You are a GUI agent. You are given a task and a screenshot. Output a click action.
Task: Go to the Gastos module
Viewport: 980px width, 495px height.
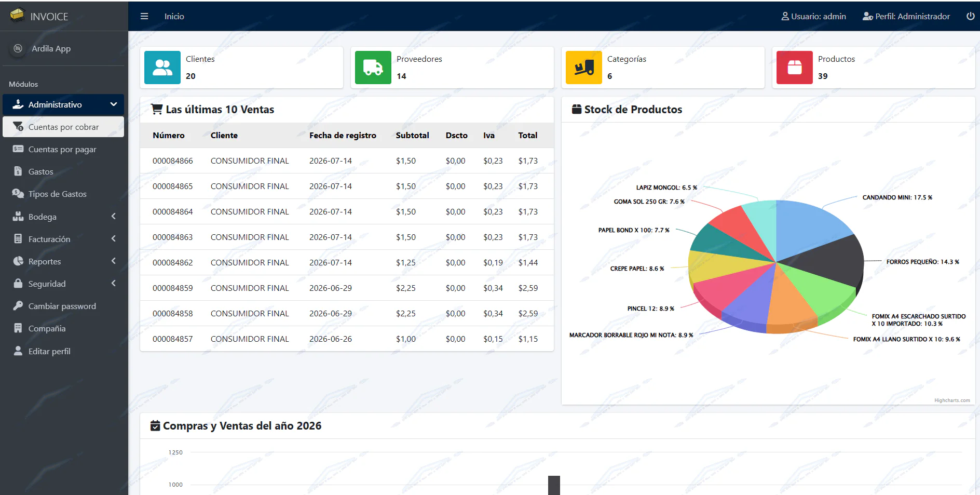[x=63, y=171]
